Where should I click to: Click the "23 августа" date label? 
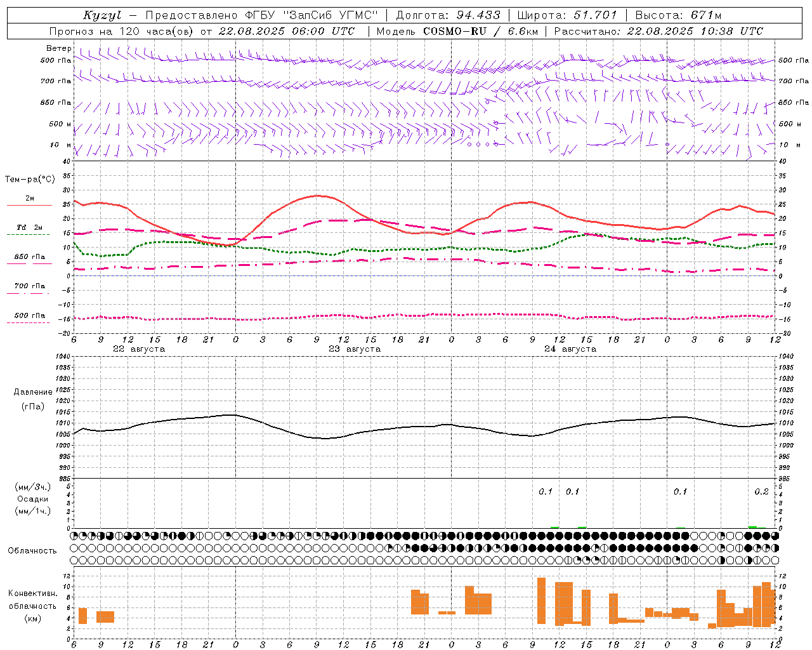pyautogui.click(x=355, y=349)
